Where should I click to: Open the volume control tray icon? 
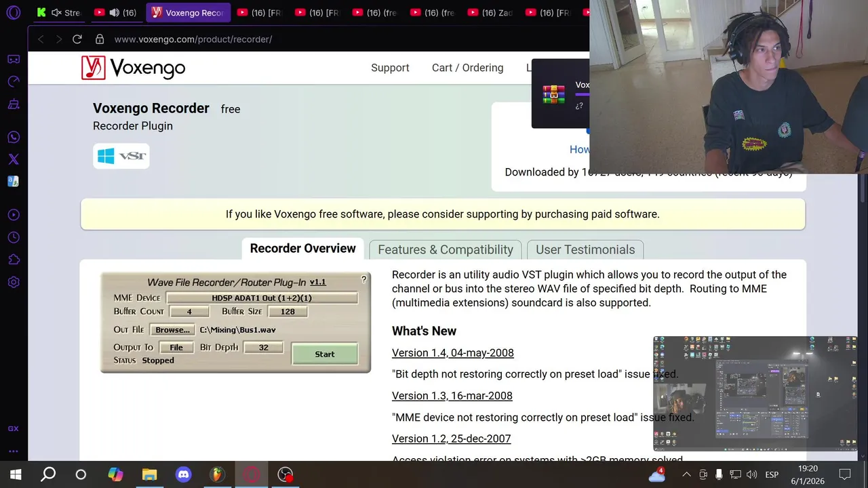point(751,474)
